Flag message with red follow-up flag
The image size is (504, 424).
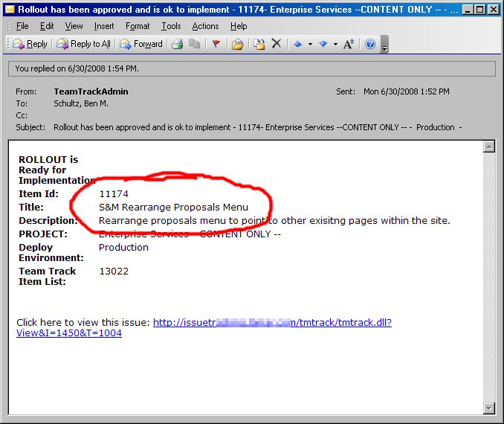point(216,45)
